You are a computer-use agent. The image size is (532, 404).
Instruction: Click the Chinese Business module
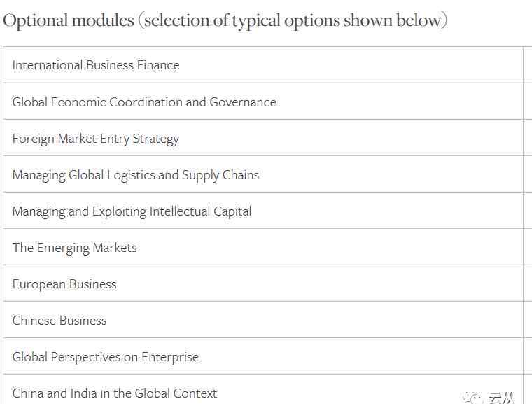coord(59,321)
